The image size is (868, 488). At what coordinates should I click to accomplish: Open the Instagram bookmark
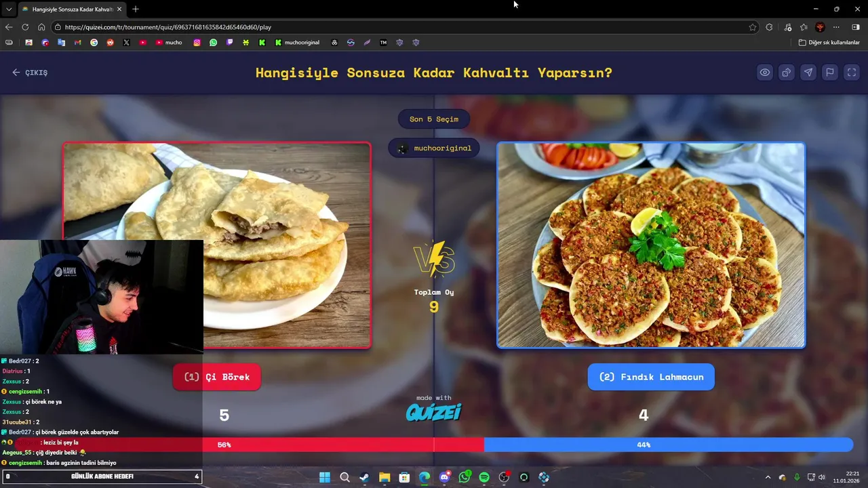coord(197,42)
